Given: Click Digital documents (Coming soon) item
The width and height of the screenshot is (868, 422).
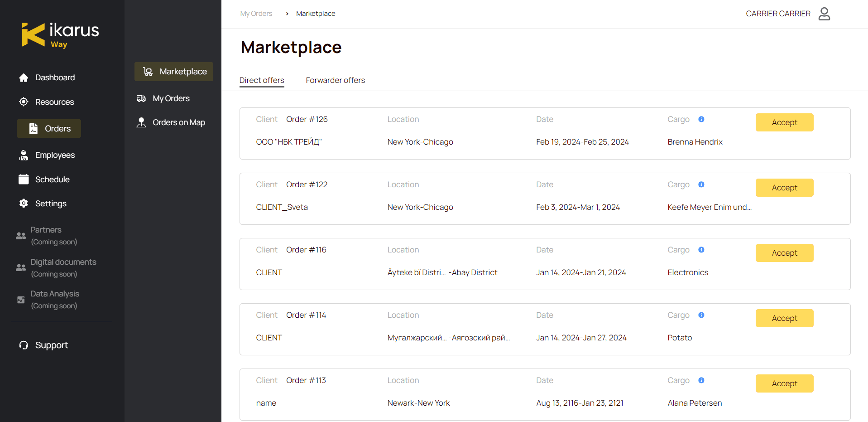Looking at the screenshot, I should point(56,267).
